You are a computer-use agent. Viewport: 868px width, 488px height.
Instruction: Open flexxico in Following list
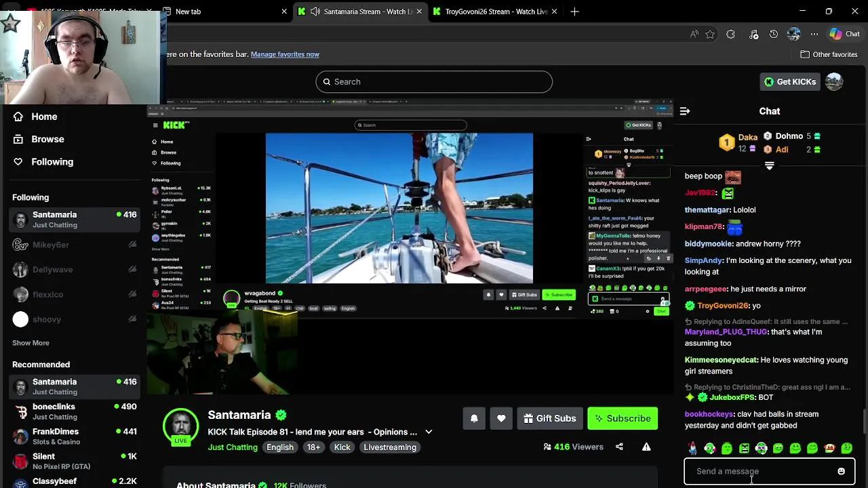(x=75, y=295)
